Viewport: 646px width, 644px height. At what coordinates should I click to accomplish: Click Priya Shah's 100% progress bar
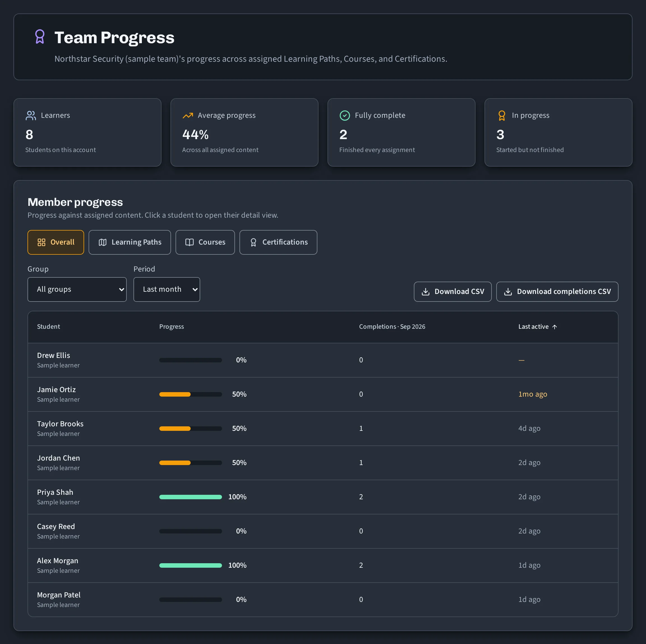coord(191,497)
